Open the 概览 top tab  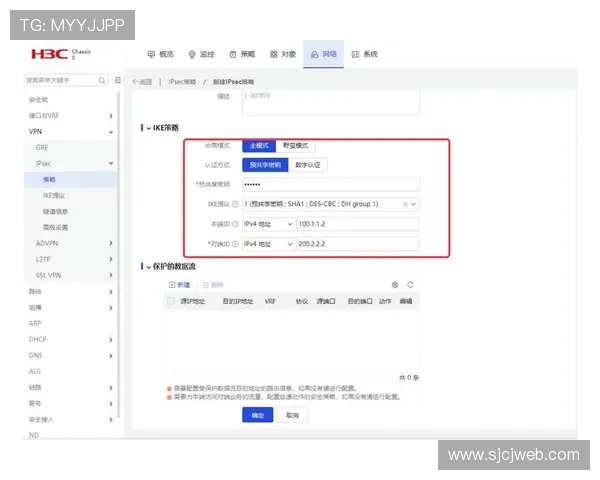[x=161, y=54]
